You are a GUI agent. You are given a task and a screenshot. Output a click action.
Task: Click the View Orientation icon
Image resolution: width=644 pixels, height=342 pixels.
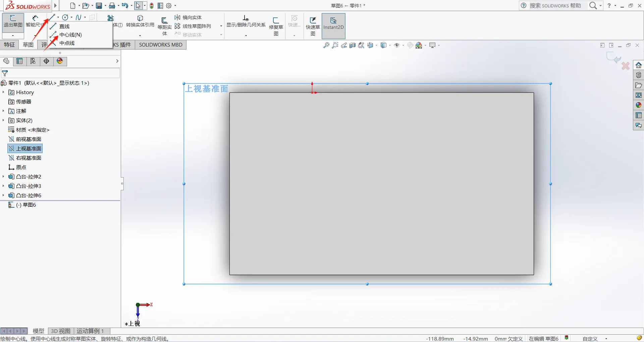point(370,45)
